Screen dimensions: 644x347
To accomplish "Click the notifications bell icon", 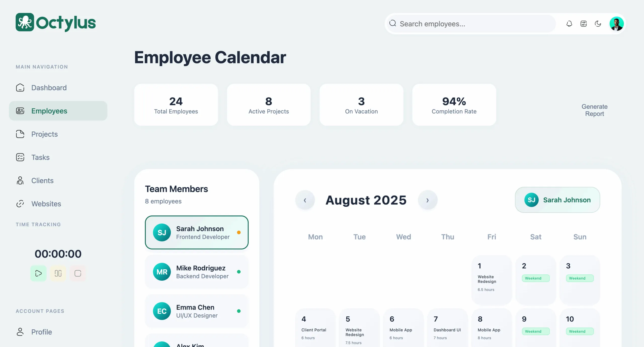I will [569, 24].
